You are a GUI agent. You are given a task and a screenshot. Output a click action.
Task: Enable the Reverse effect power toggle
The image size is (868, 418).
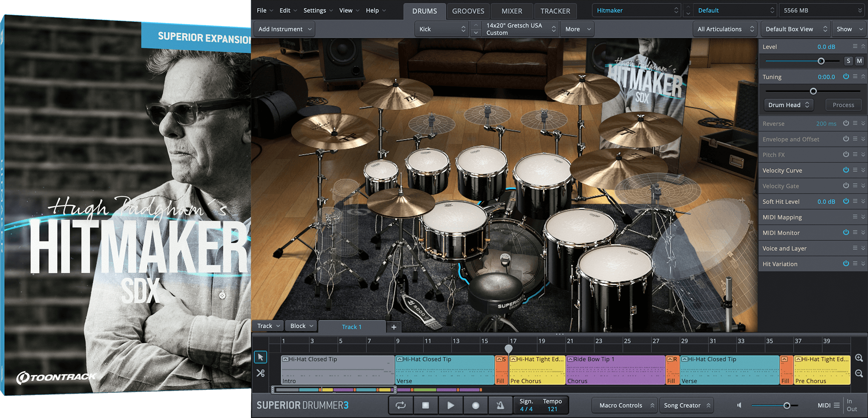pos(846,123)
